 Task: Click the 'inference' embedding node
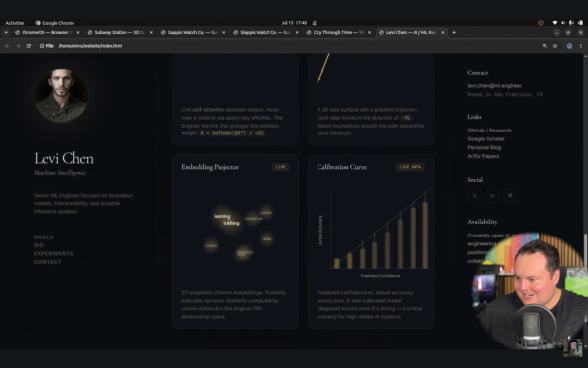(253, 219)
